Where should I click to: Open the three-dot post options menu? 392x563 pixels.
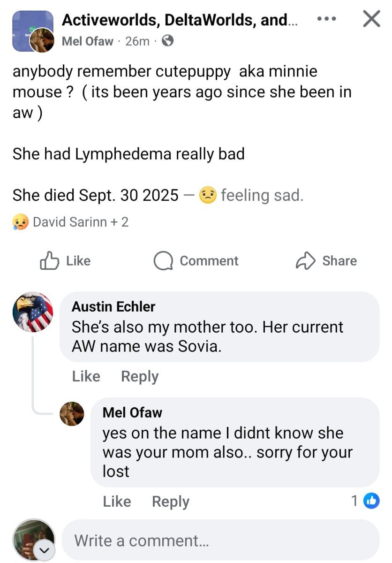pos(326,19)
